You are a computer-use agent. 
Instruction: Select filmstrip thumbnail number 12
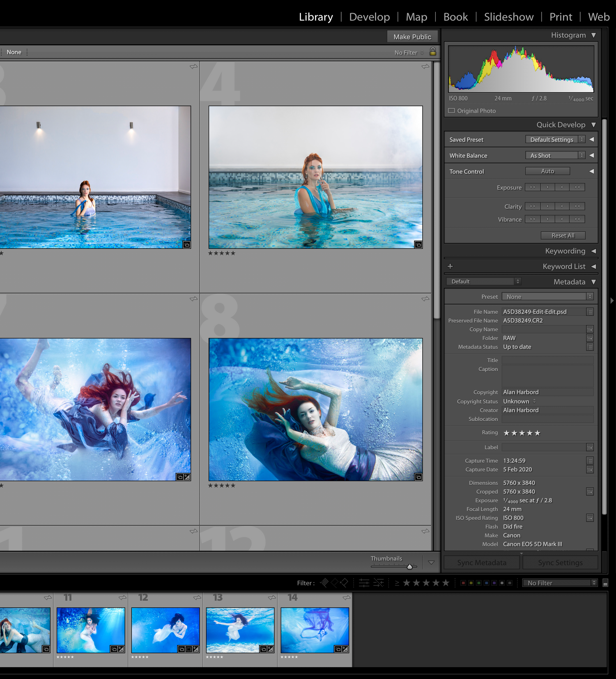[165, 630]
